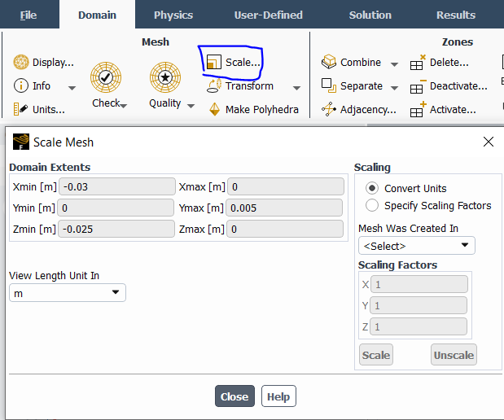The image size is (504, 420).
Task: Switch to the Domain tab
Action: tap(97, 15)
